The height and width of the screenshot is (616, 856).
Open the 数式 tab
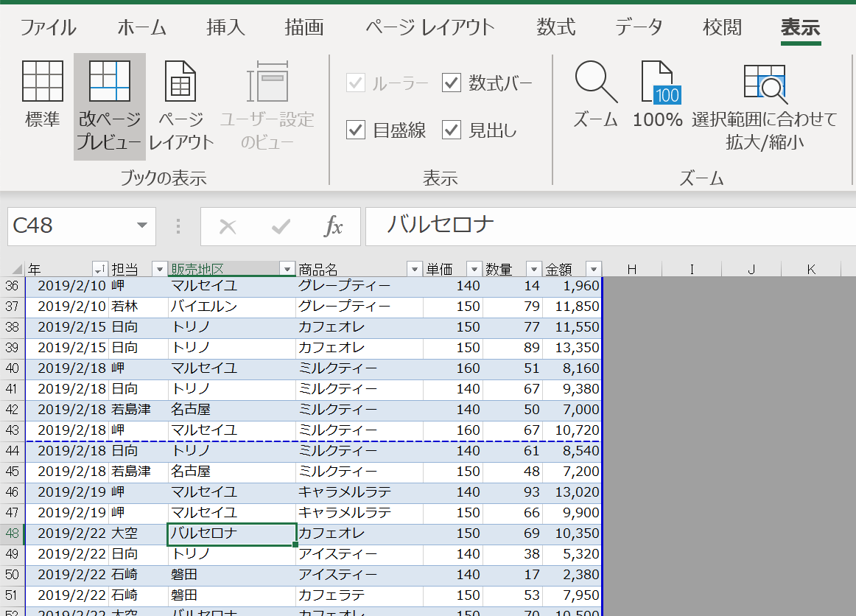pos(555,27)
